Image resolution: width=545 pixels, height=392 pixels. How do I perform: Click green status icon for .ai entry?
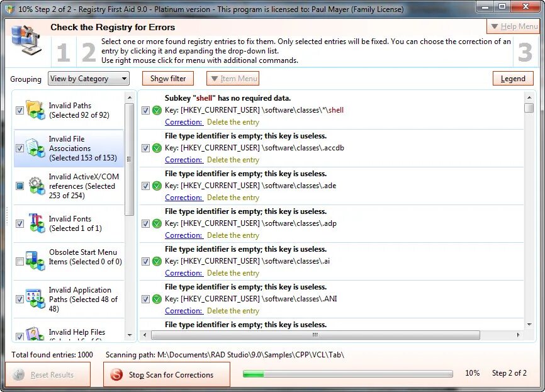coord(157,261)
